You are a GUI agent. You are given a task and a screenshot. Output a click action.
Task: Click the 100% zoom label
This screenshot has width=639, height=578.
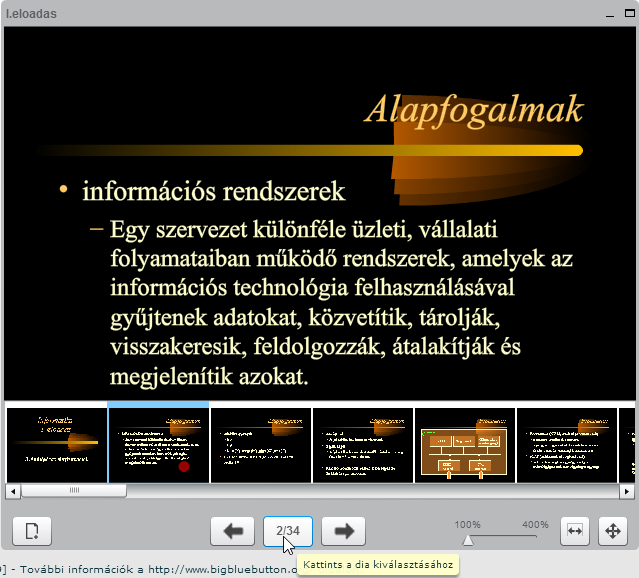click(467, 524)
